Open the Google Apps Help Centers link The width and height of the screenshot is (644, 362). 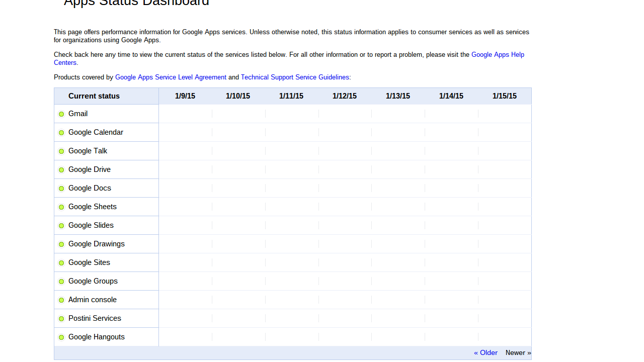[498, 55]
